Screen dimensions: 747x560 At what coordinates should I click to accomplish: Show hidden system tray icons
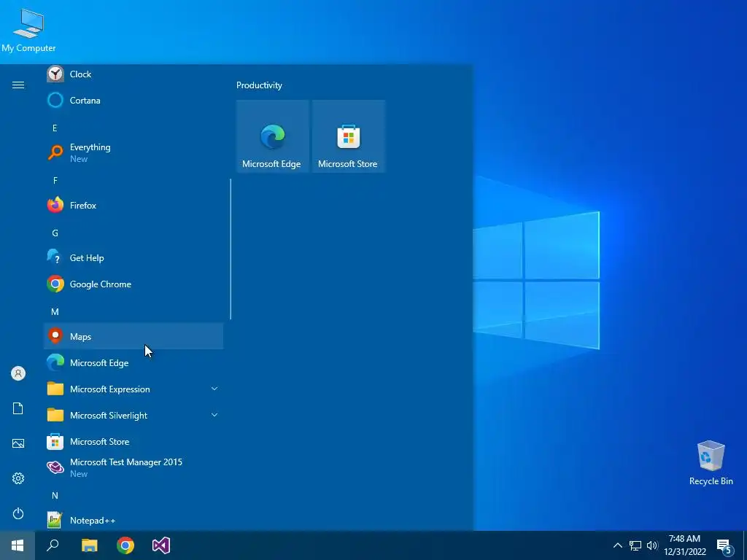pos(617,545)
